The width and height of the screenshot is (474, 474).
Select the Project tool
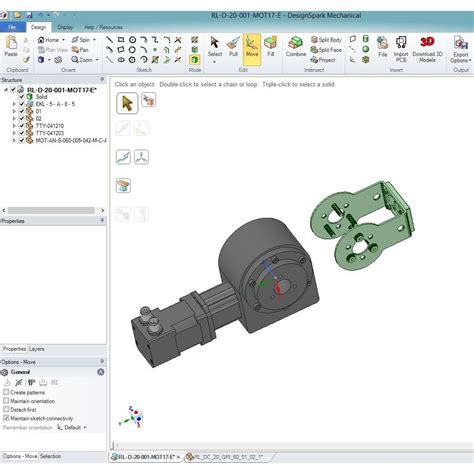point(323,60)
